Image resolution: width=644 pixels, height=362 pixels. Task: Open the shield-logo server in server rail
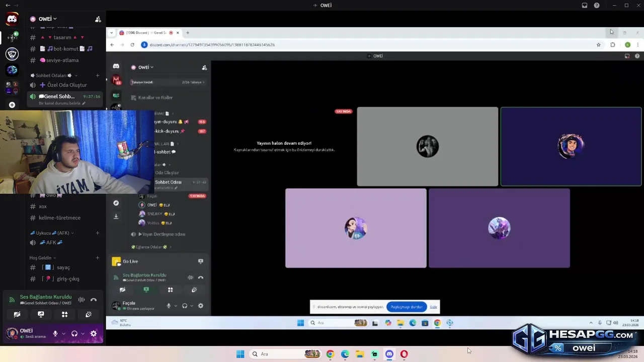(x=12, y=54)
